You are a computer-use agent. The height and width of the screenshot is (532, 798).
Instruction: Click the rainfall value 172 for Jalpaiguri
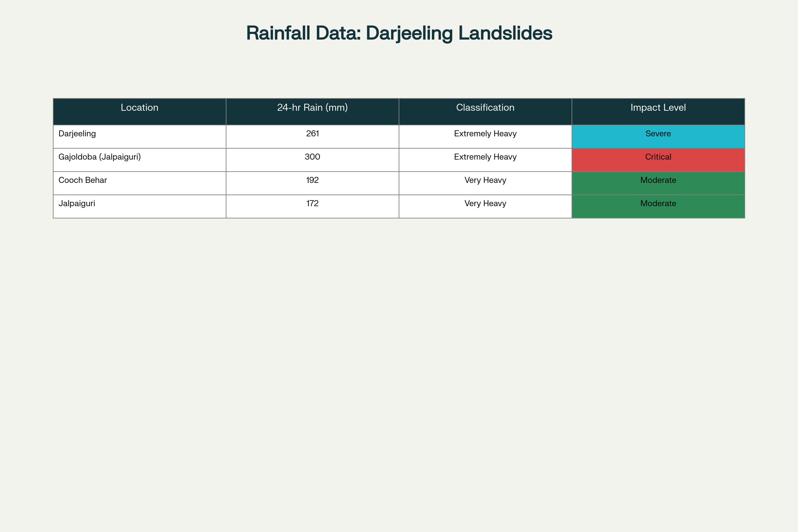coord(312,203)
